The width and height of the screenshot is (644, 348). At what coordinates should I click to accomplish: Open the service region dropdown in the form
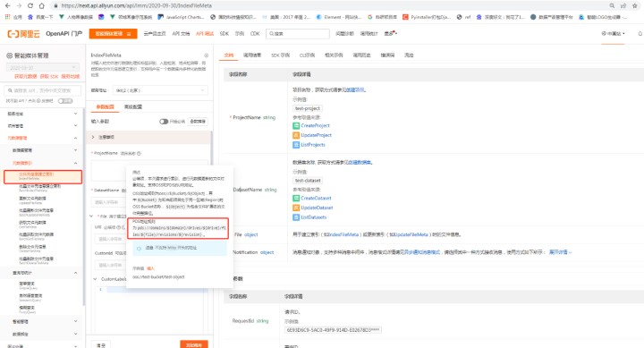pyautogui.click(x=160, y=90)
